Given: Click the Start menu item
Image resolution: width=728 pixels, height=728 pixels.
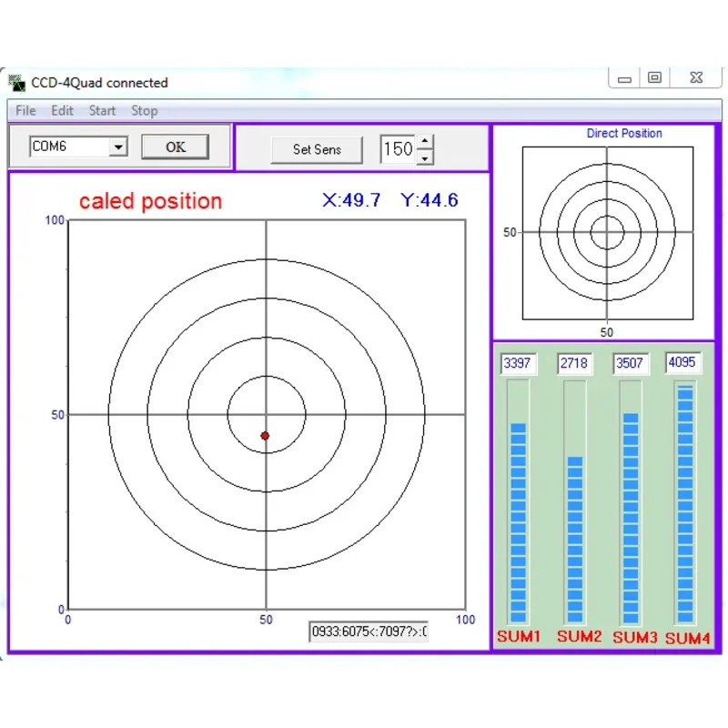Looking at the screenshot, I should [x=102, y=110].
